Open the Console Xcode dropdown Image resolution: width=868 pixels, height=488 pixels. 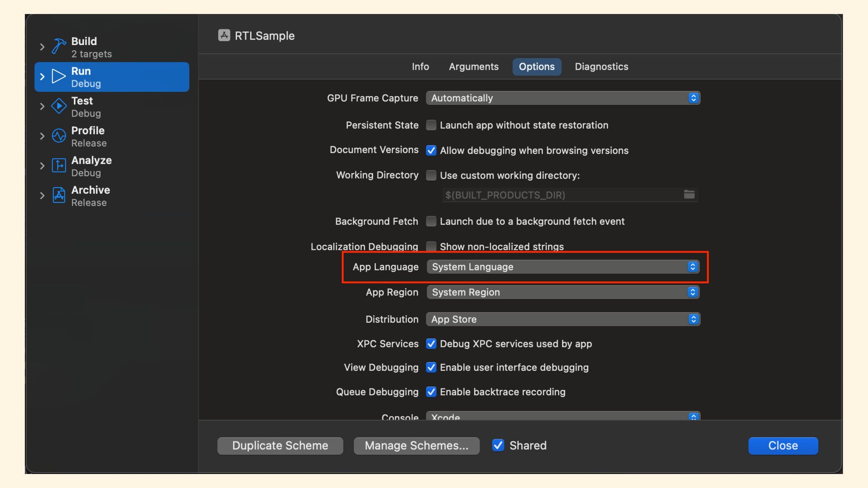pyautogui.click(x=563, y=416)
